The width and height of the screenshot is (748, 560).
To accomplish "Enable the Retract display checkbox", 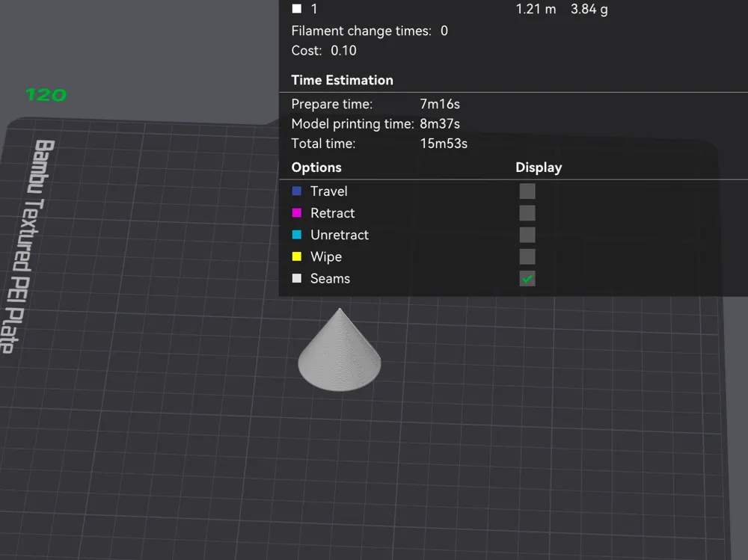I will 527,213.
